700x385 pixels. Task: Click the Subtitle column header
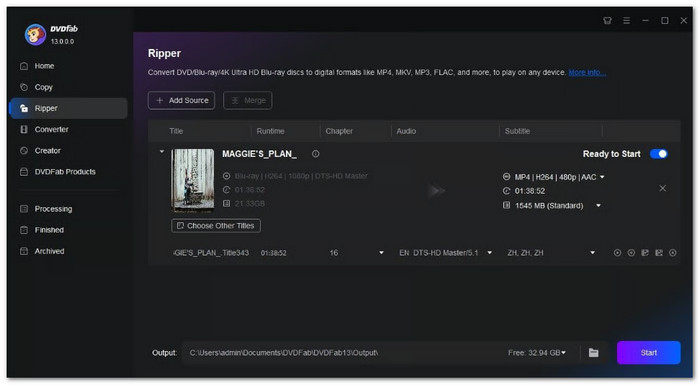click(x=517, y=131)
